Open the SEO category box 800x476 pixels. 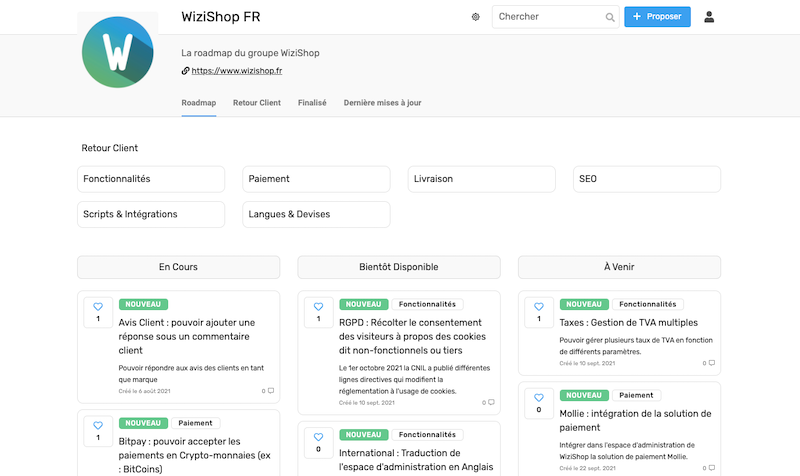[x=647, y=179]
